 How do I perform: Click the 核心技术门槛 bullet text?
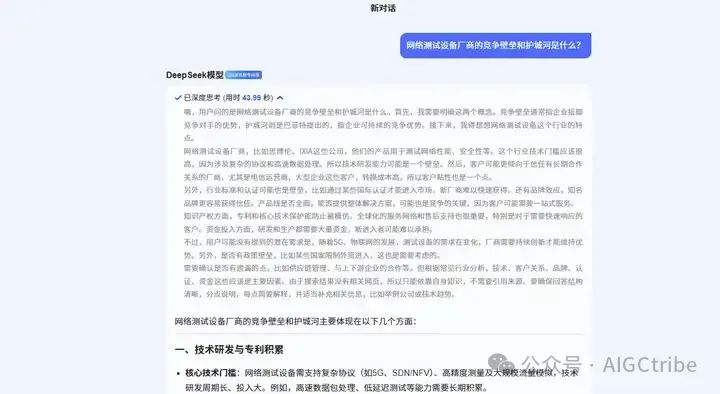coord(211,373)
